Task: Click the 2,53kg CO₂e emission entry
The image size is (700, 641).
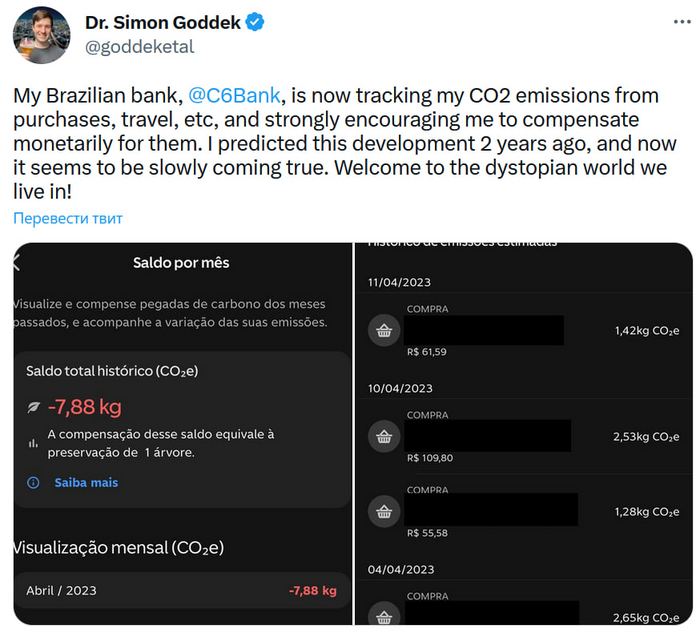Action: (645, 436)
